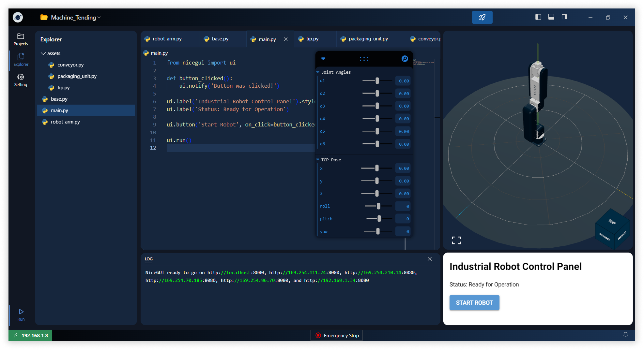Click the notification bell in the status bar
This screenshot has width=644, height=350.
click(625, 335)
